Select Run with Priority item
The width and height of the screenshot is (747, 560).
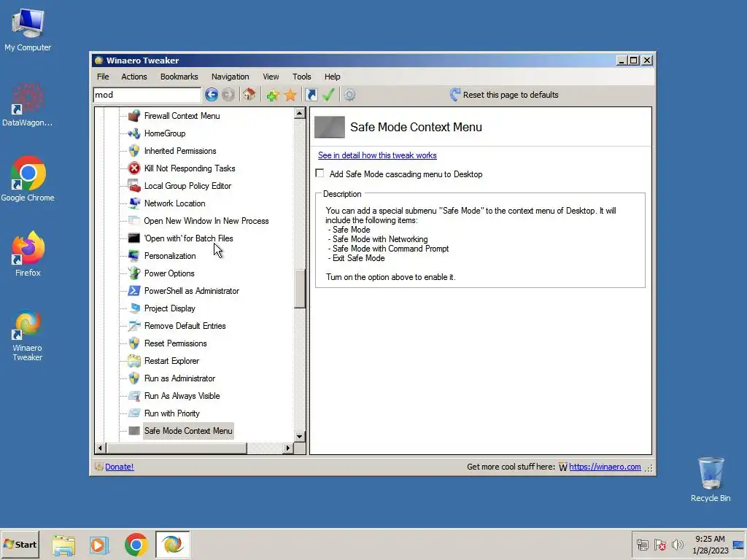[172, 413]
